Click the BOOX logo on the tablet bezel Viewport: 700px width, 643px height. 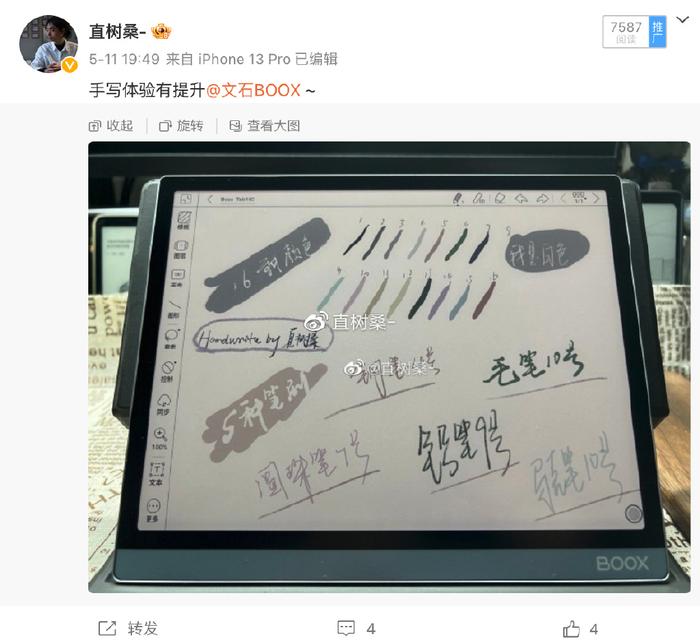[622, 563]
